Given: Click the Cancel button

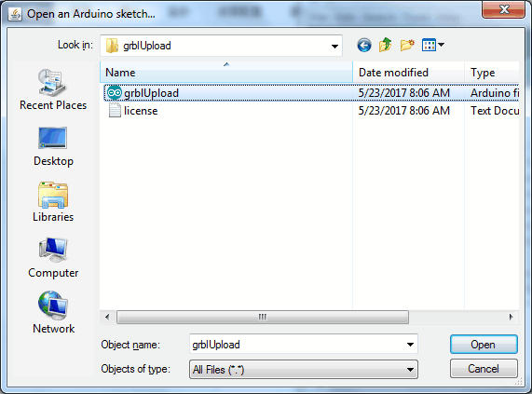Looking at the screenshot, I should tap(484, 369).
